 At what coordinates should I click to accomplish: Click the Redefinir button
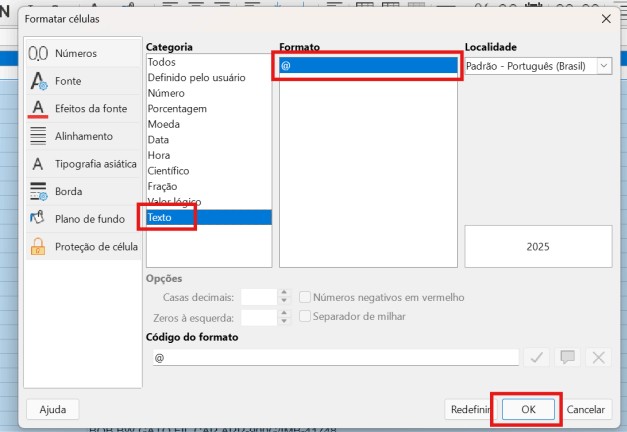tap(470, 410)
